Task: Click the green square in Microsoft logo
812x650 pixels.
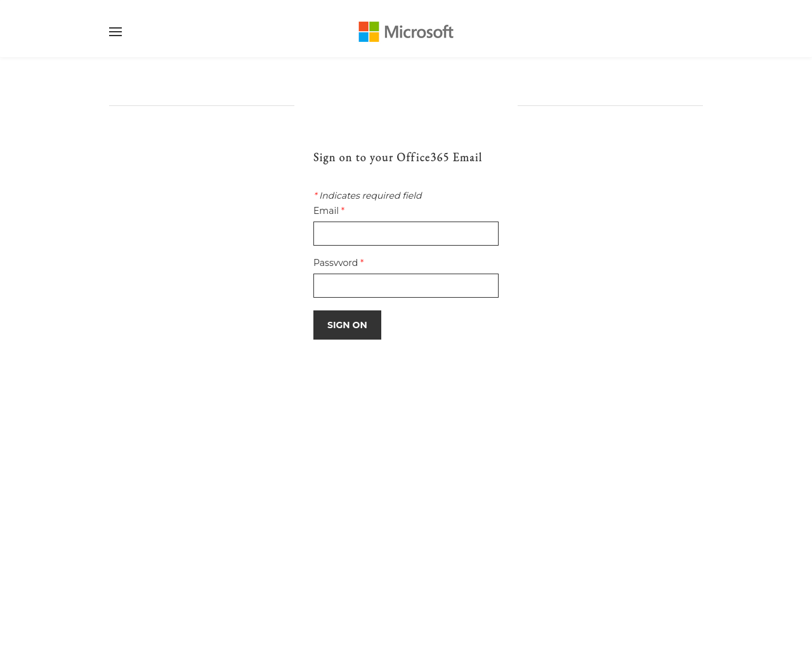Action: pos(374,27)
